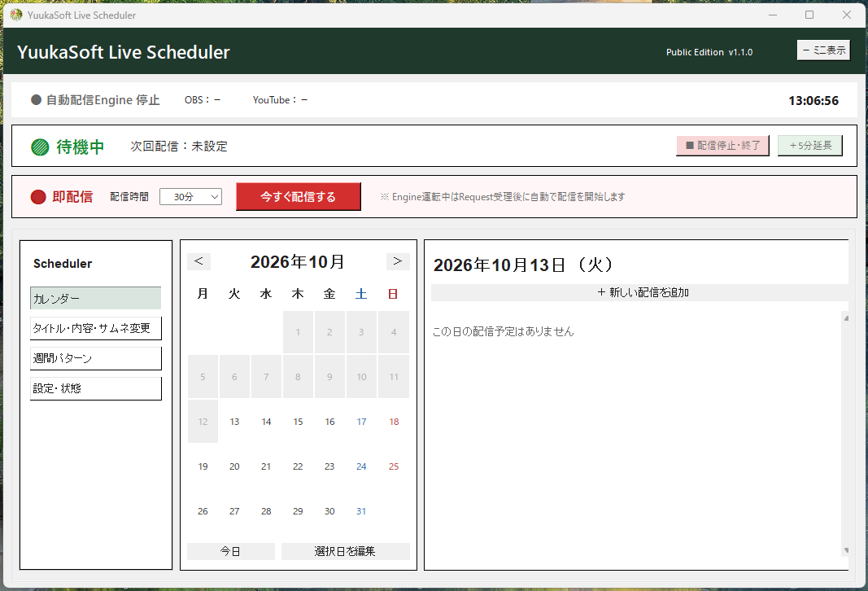
Task: Open タイトル・内容・サムネ変更 sidebar item
Action: click(96, 328)
